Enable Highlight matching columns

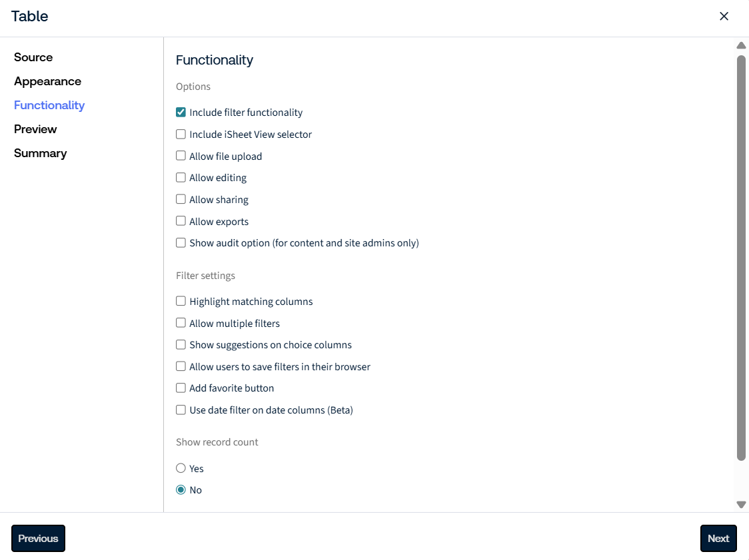(181, 301)
